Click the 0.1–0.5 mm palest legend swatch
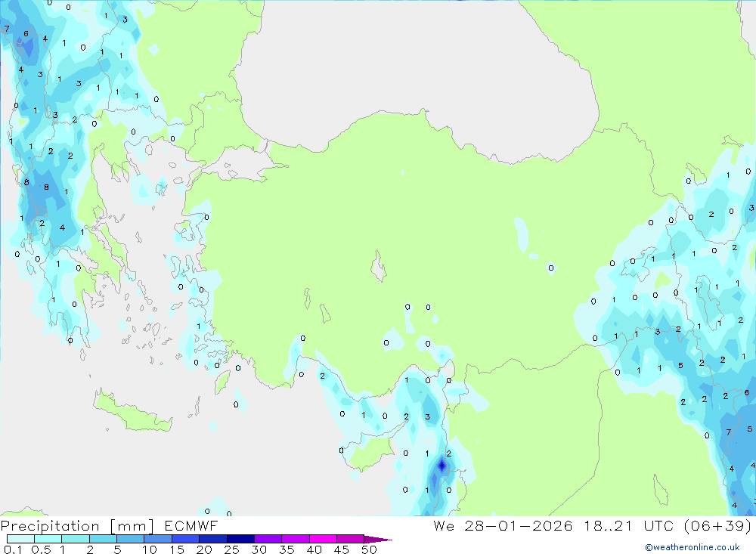 (20, 539)
